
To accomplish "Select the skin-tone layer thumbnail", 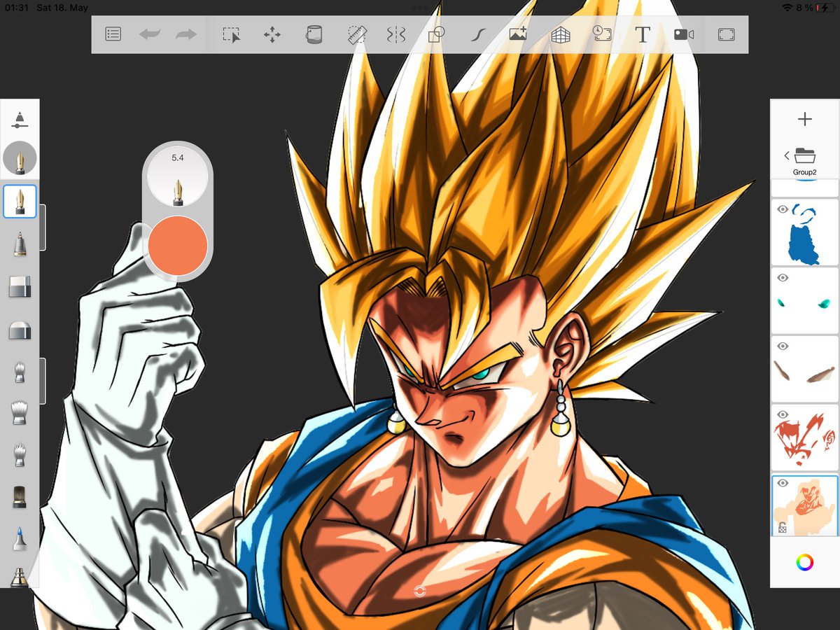I will [x=805, y=506].
